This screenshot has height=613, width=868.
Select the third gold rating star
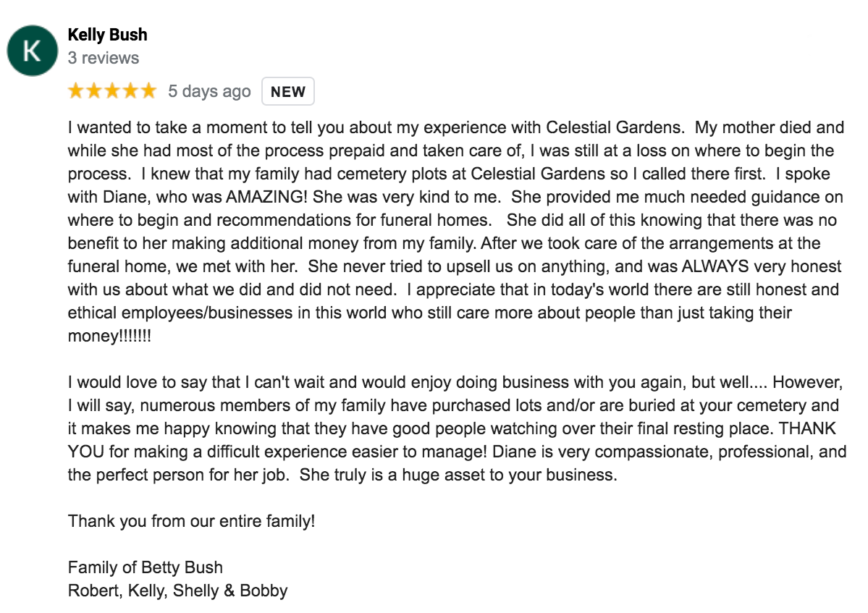112,90
